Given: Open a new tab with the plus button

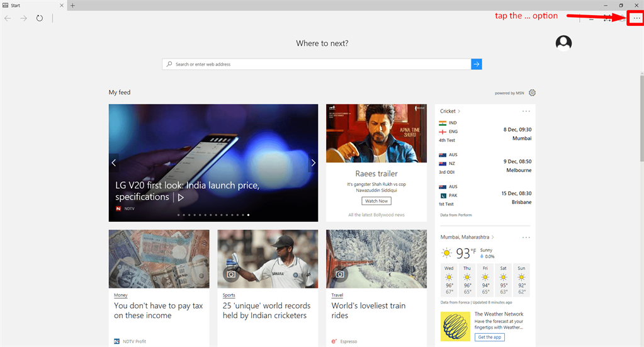Looking at the screenshot, I should coord(72,5).
